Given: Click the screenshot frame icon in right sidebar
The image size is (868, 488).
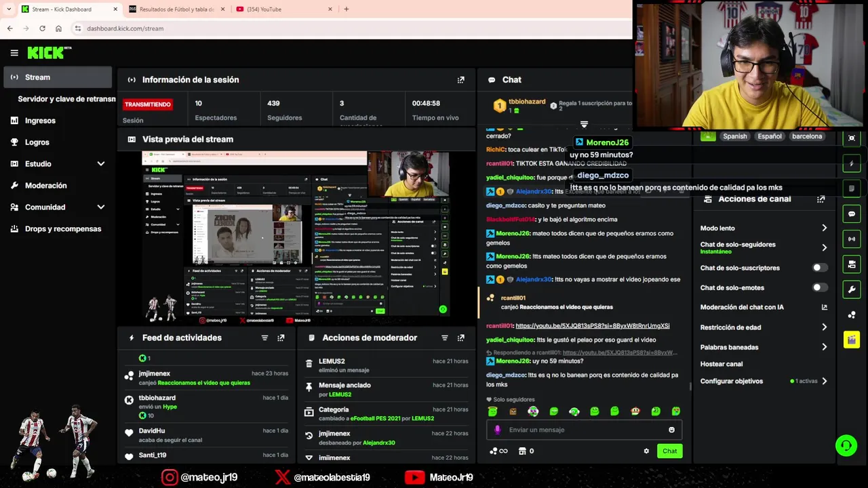Looking at the screenshot, I should pos(852,138).
